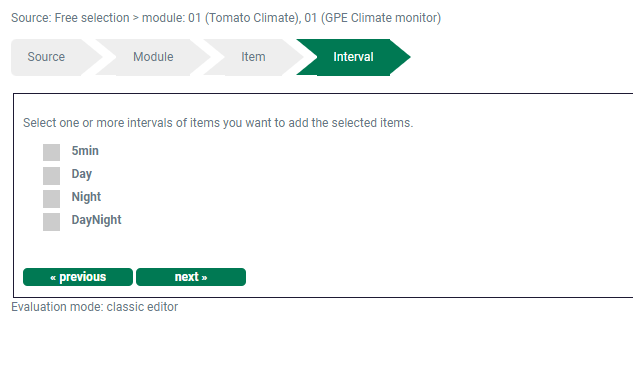
Task: Click the active Interval step
Action: [353, 57]
